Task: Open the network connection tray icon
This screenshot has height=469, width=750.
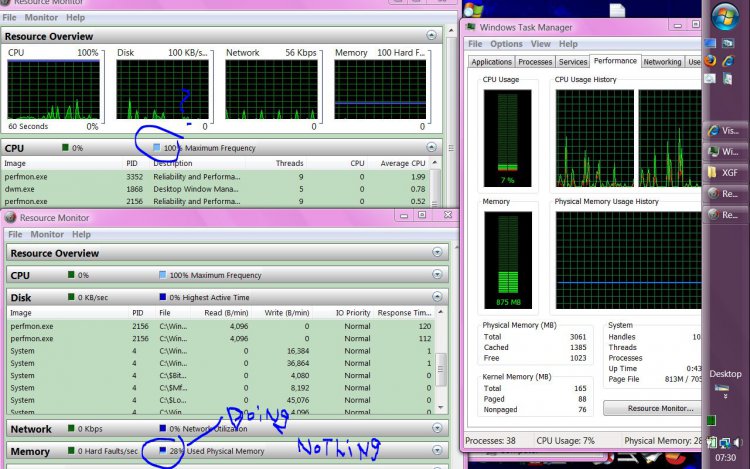Action: click(x=725, y=443)
